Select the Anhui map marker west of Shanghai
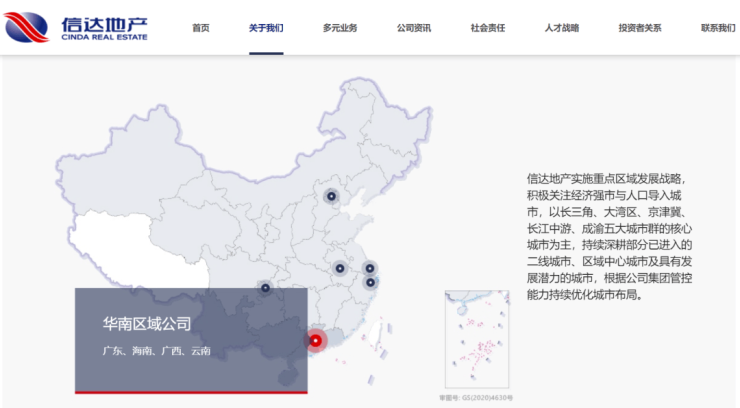740x408 pixels. [339, 268]
